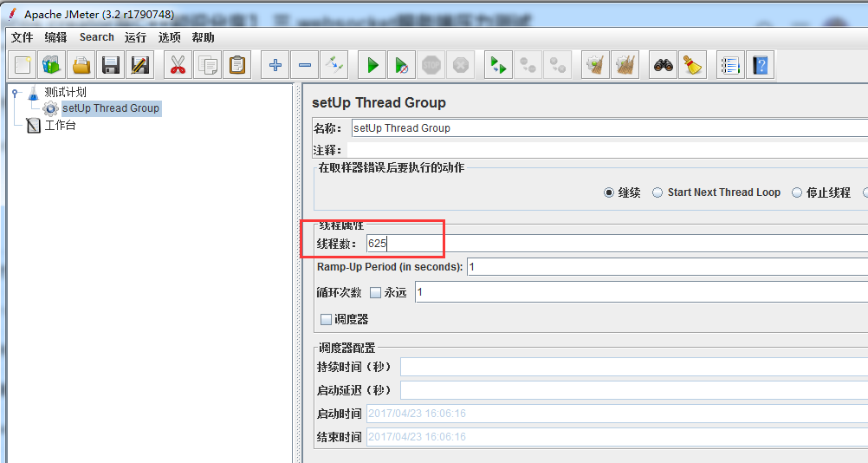Image resolution: width=868 pixels, height=463 pixels.
Task: Collapse the 测试计划 tree node handle
Action: point(16,93)
